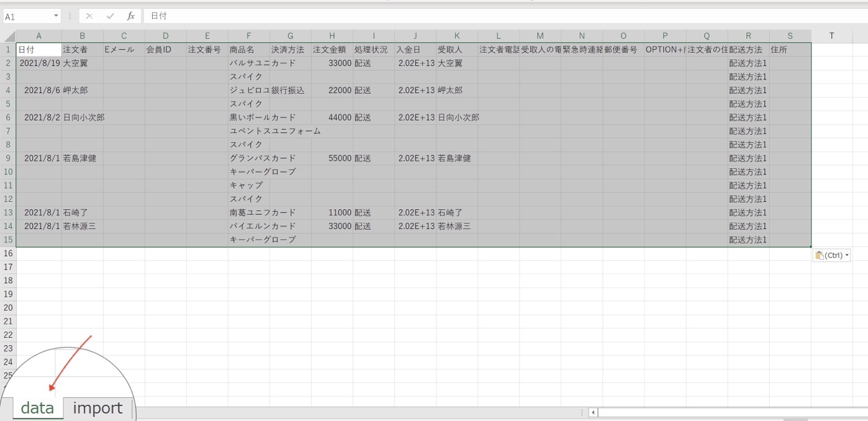Click the amount cell 22000
The width and height of the screenshot is (868, 421).
[x=332, y=91]
